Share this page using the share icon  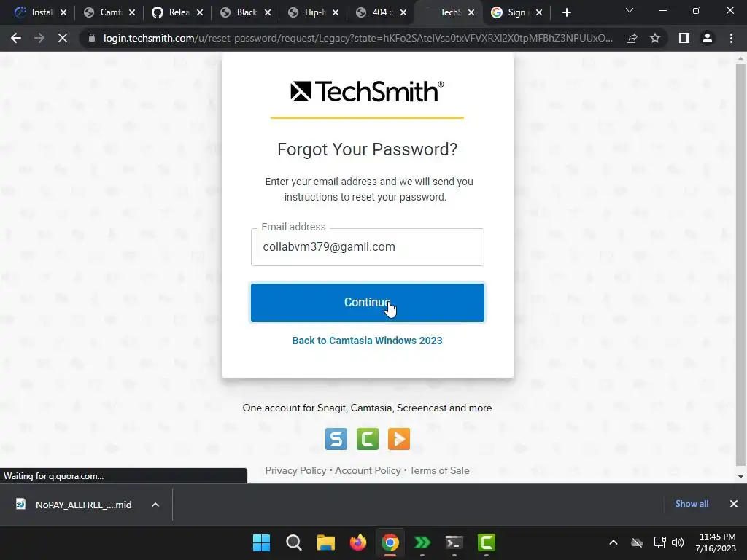tap(632, 38)
